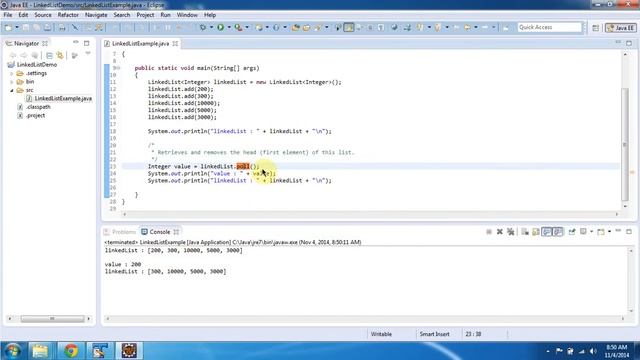Open Windows Explorer from taskbar
This screenshot has width=640, height=360.
40,351
